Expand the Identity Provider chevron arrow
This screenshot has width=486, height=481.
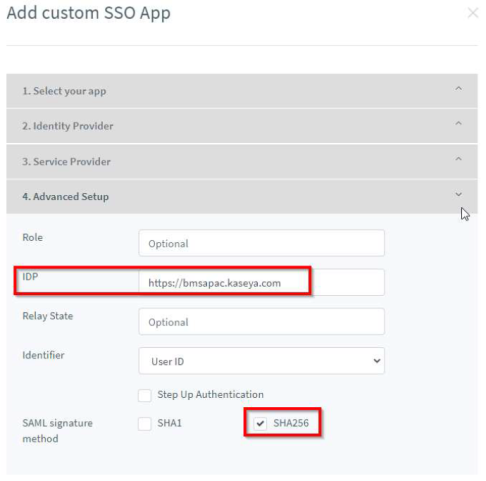459,123
